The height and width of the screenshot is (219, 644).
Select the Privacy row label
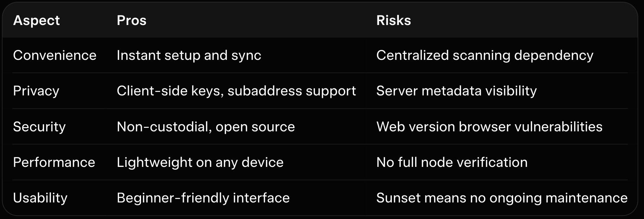pyautogui.click(x=36, y=91)
